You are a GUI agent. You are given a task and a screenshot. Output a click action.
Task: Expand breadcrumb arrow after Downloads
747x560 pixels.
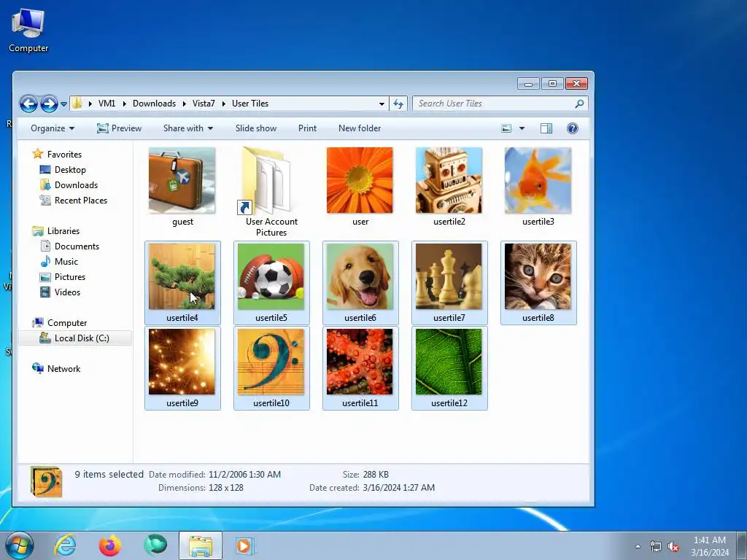point(185,104)
